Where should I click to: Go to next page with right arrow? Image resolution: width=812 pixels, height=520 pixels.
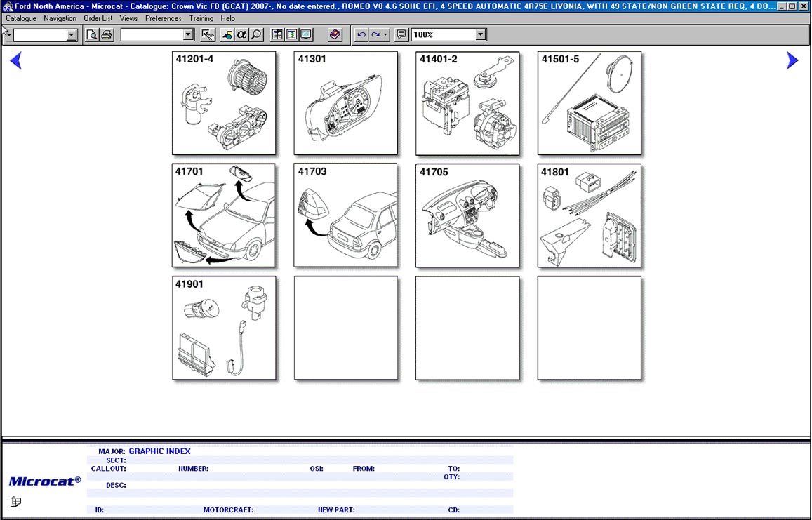pyautogui.click(x=792, y=61)
